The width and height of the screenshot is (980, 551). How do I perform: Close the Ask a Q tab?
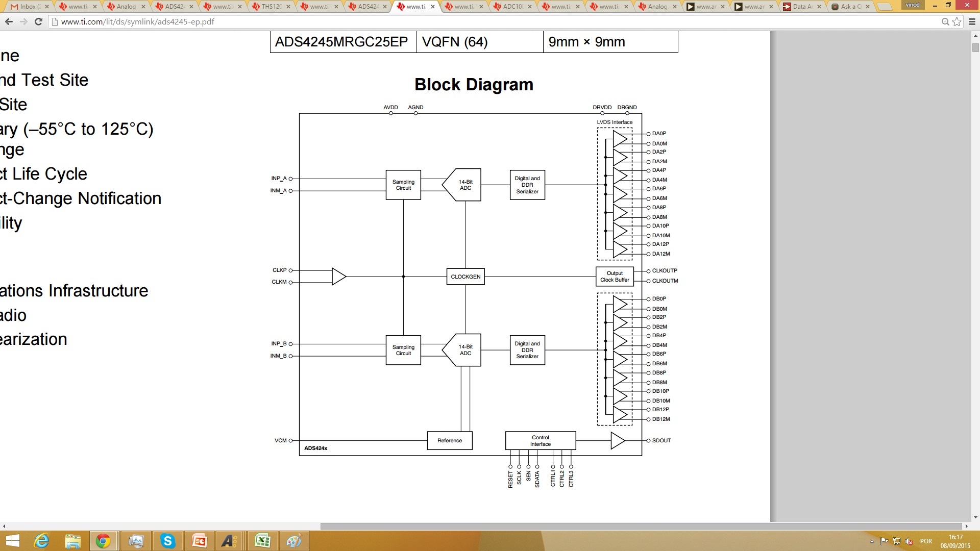point(868,7)
